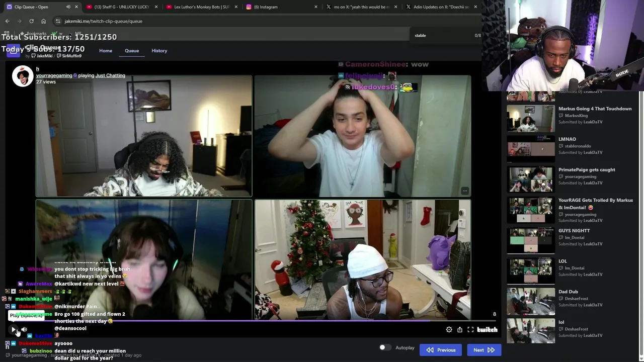Select the 'Dad Dub' clip title
Screen dimensions: 644x362
(x=568, y=292)
